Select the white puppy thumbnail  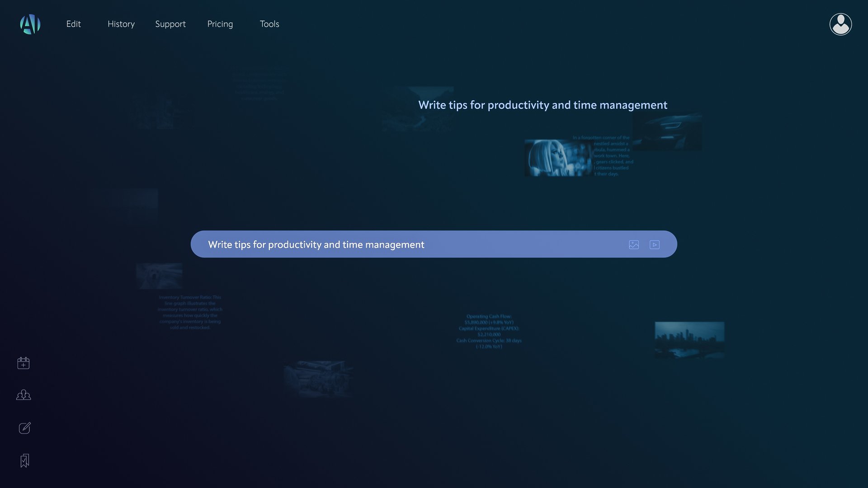(159, 276)
